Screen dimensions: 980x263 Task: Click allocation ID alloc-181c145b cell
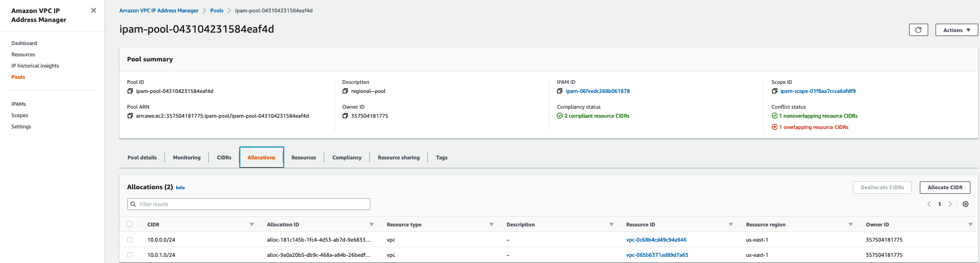(319, 240)
